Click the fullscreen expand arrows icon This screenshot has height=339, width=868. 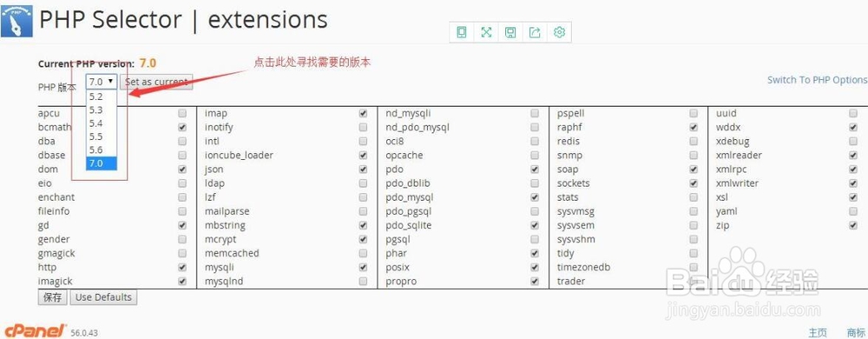tap(486, 33)
